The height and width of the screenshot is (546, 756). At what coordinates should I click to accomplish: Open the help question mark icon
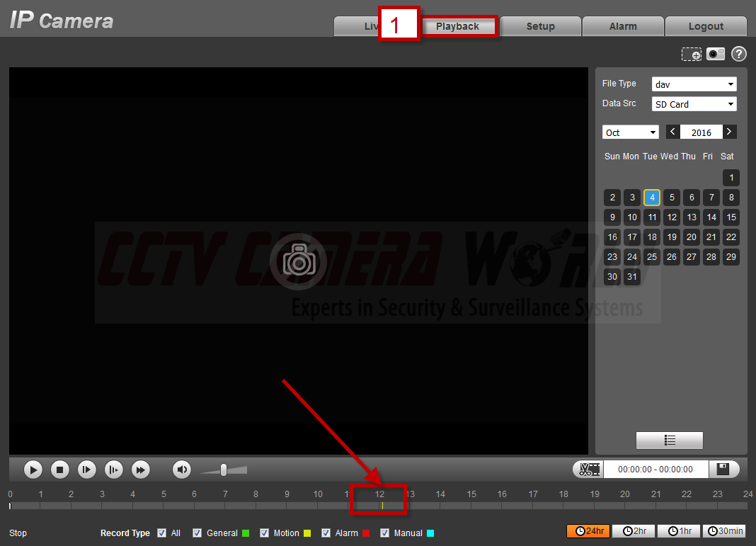739,54
